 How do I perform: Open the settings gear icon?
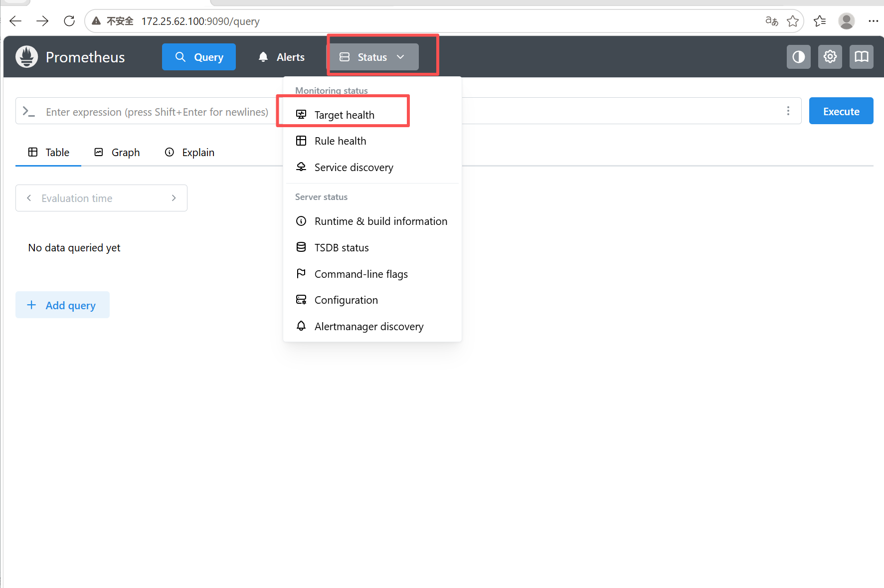pos(830,57)
